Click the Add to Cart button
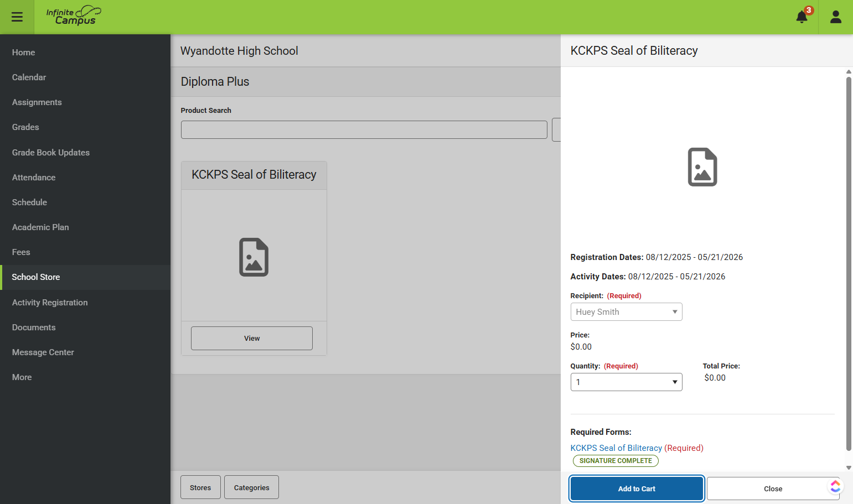The height and width of the screenshot is (504, 853). click(637, 489)
